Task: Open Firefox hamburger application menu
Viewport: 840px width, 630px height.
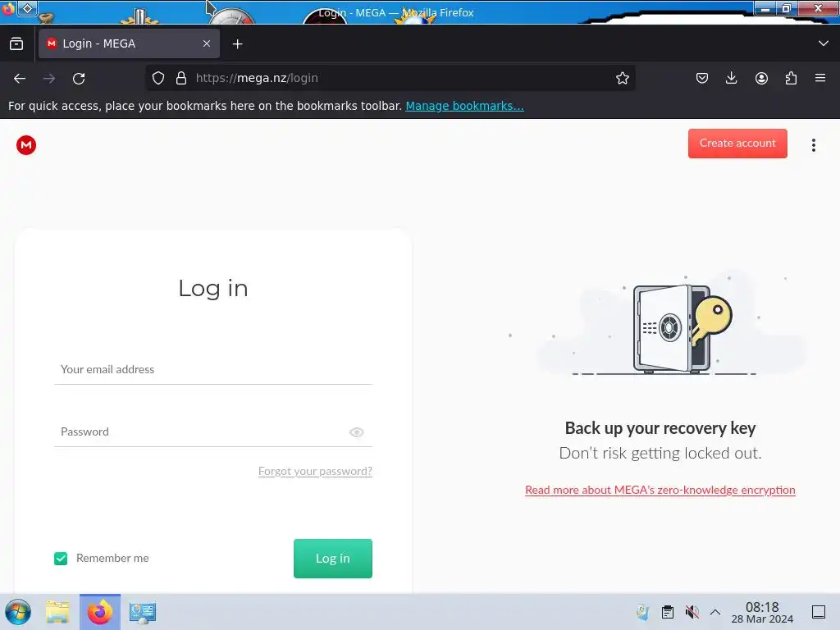Action: click(820, 78)
